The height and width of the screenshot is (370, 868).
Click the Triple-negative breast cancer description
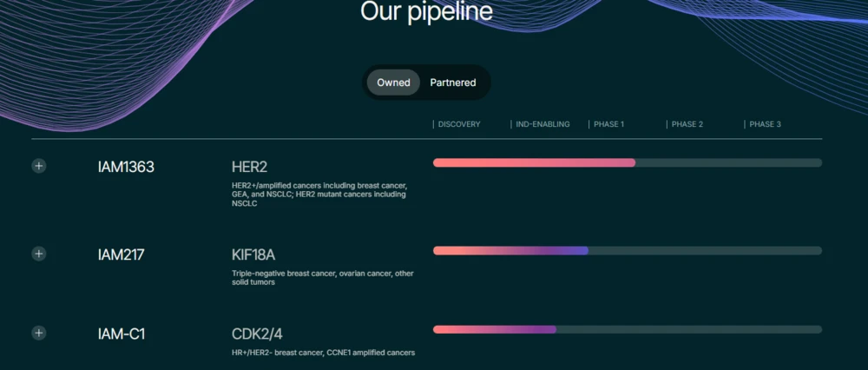click(323, 278)
